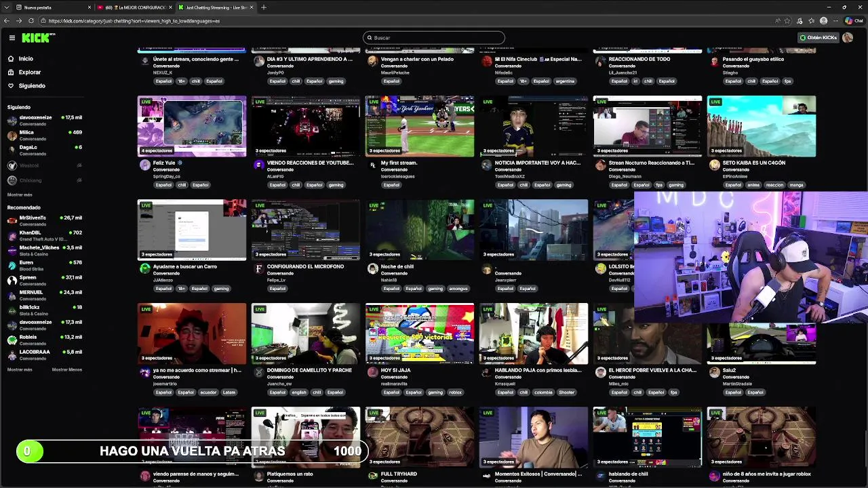Open Ayudame a buscar un Carro stream title
The height and width of the screenshot is (488, 868).
pos(184,266)
